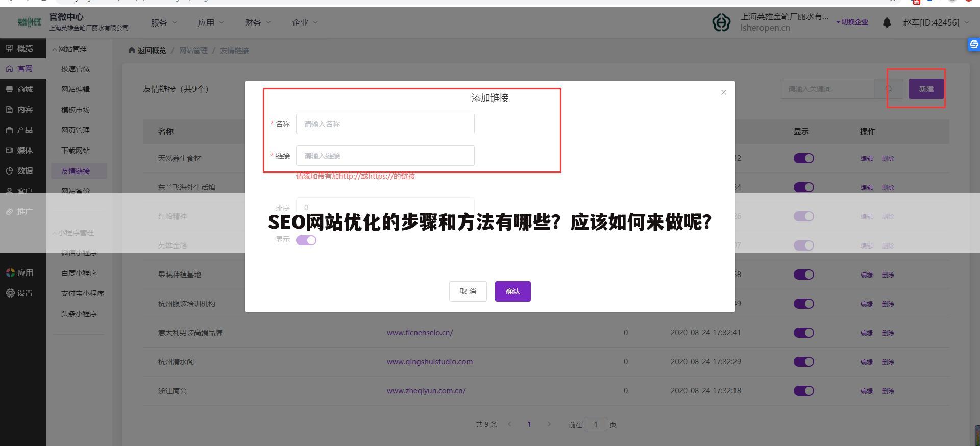
Task: Click the HERO company logo
Action: click(30, 22)
